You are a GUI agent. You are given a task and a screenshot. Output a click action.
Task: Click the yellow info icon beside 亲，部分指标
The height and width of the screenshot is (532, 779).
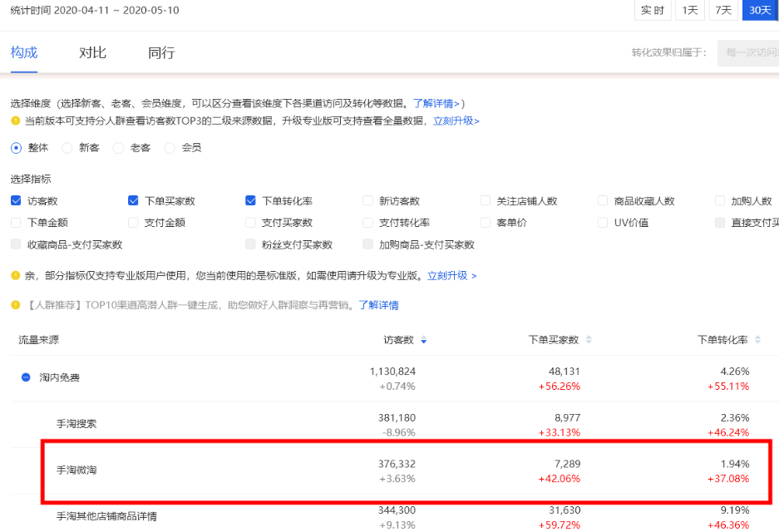(16, 275)
